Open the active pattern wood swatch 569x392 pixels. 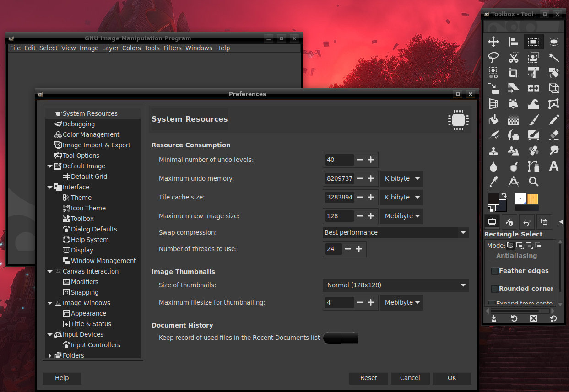coord(533,199)
